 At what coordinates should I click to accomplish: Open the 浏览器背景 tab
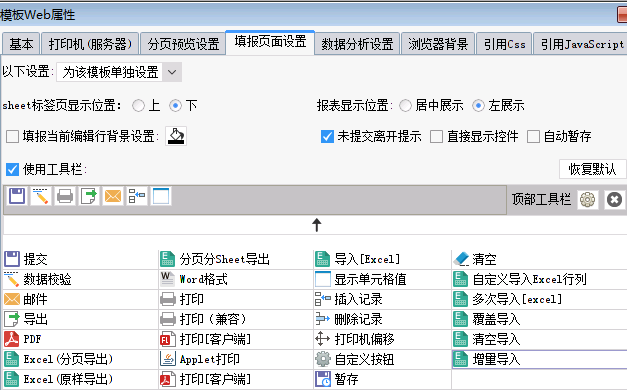pyautogui.click(x=438, y=44)
